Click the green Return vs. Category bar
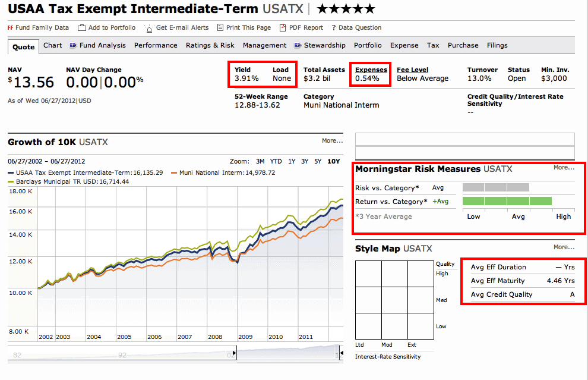This screenshot has height=380, width=588. pos(507,201)
